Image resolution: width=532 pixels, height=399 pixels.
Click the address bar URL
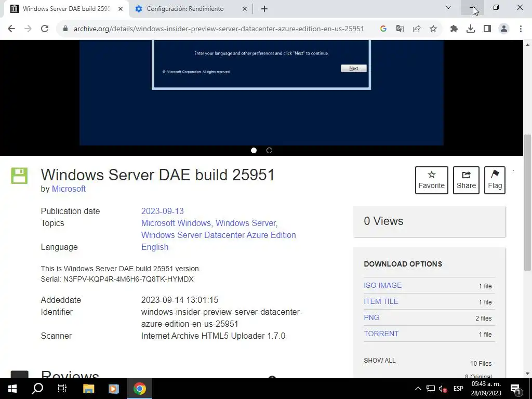pyautogui.click(x=219, y=29)
